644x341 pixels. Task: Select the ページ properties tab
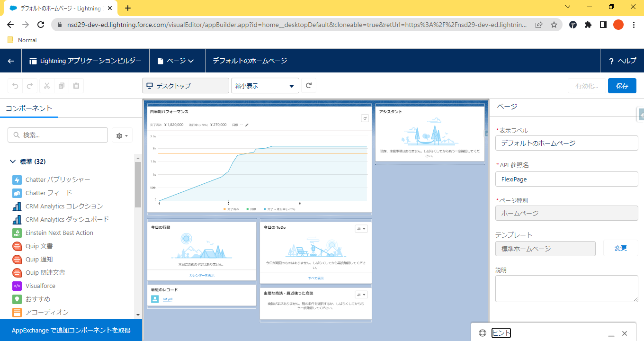507,107
